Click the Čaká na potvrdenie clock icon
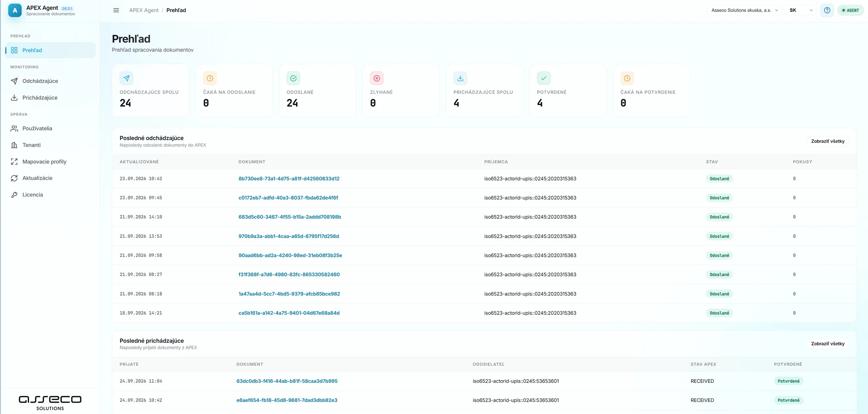Image resolution: width=868 pixels, height=414 pixels. 627,78
